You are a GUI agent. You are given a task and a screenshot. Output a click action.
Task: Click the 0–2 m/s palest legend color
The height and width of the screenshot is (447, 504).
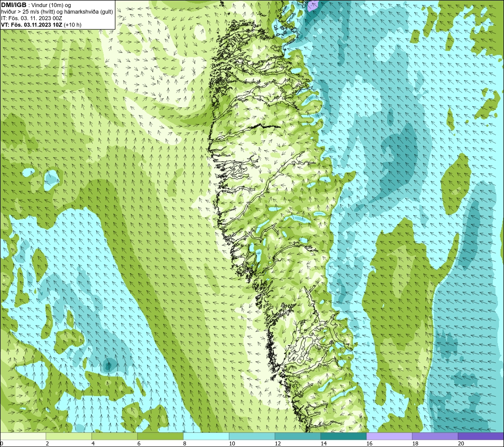(x=23, y=436)
